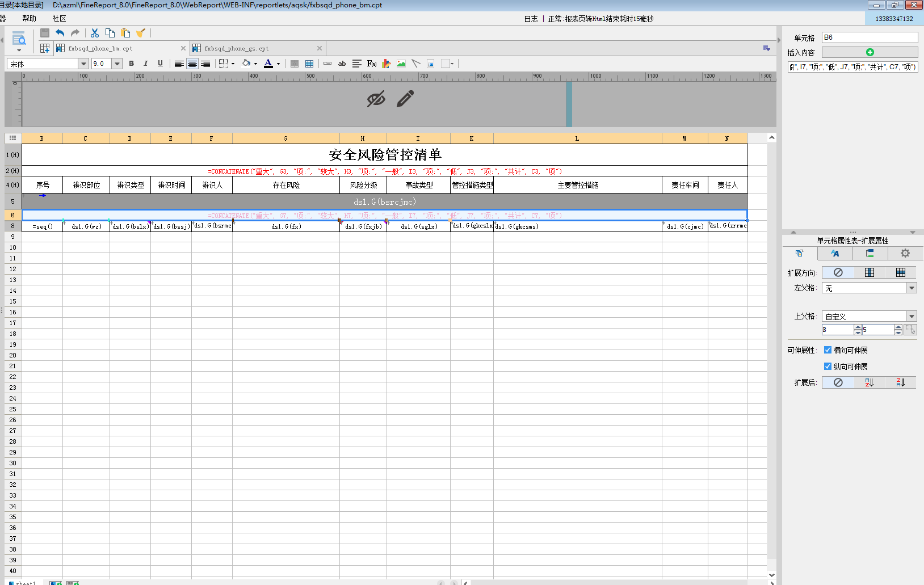Choose ascending sort after expansion
Viewport: 924px width, 585px height.
[x=869, y=382]
